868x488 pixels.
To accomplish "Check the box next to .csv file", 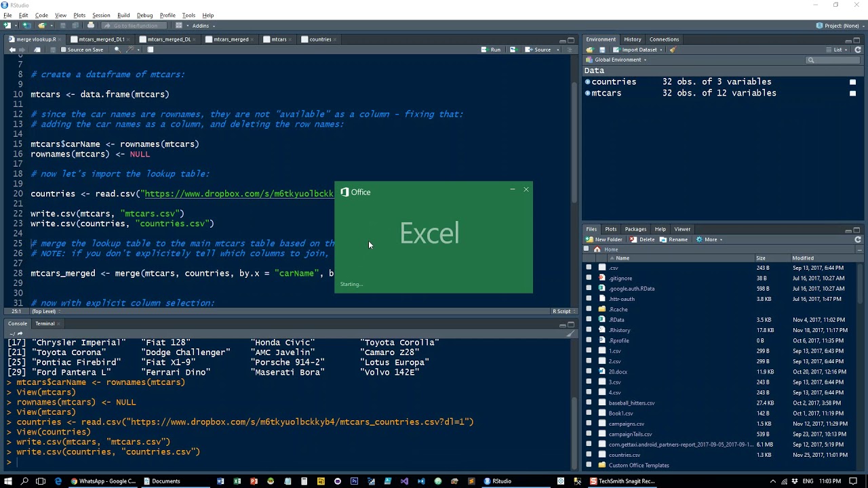I will (589, 268).
